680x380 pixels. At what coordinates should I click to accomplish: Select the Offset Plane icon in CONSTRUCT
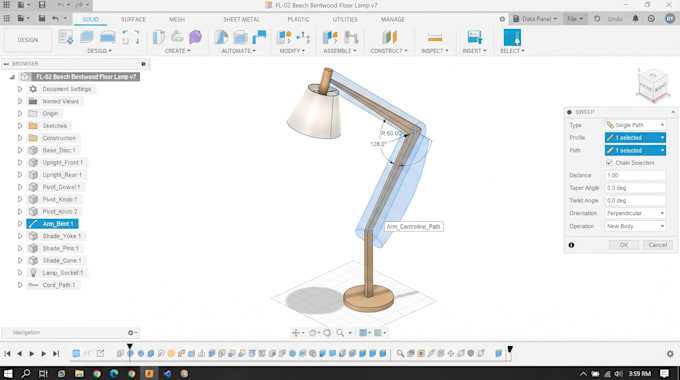389,37
